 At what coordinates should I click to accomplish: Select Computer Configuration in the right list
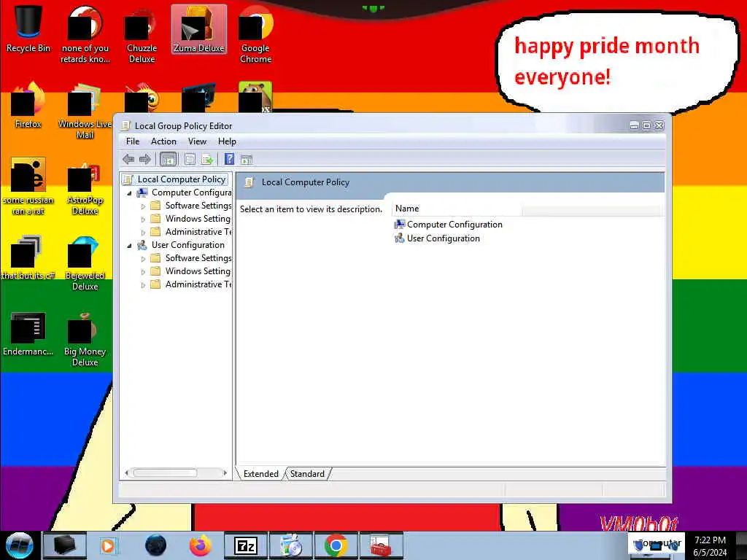pos(448,225)
